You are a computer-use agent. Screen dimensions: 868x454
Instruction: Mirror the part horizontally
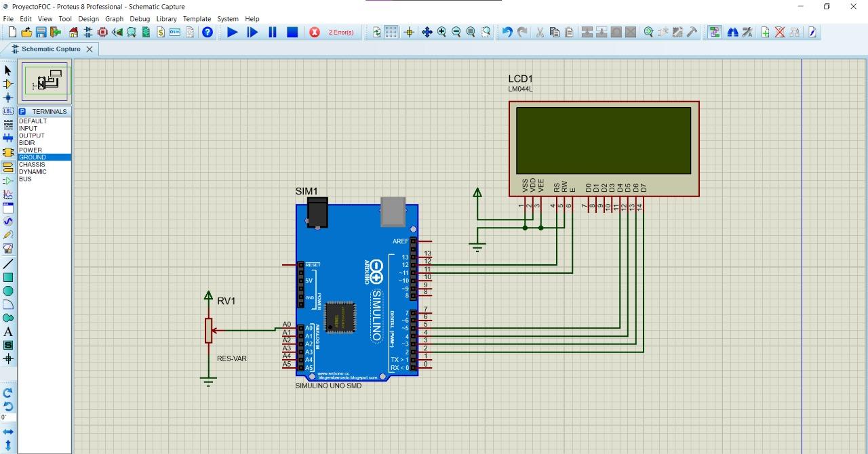click(x=8, y=432)
